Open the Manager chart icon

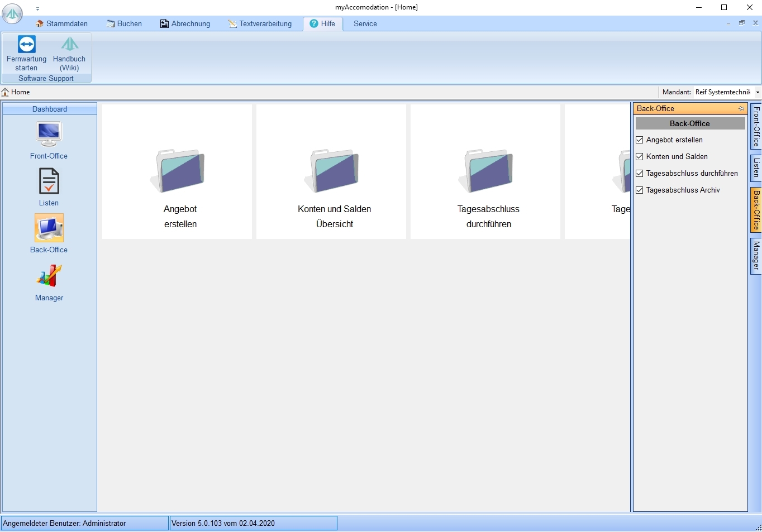pyautogui.click(x=49, y=276)
